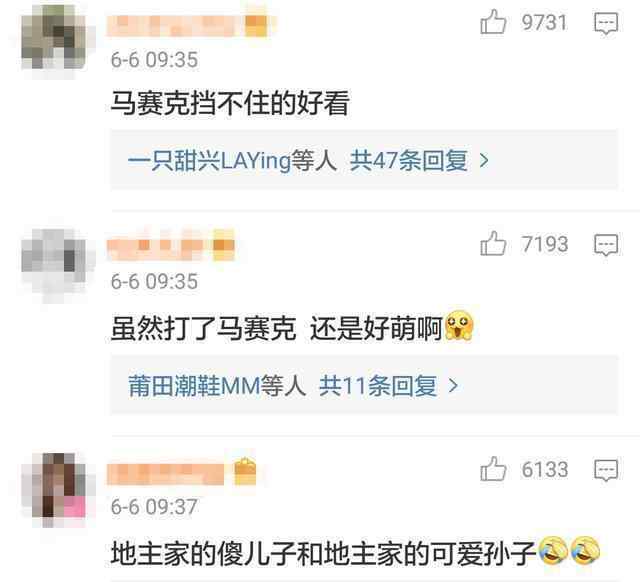The image size is (640, 582).
Task: Open first commenter's pixelated avatar
Action: tap(53, 37)
